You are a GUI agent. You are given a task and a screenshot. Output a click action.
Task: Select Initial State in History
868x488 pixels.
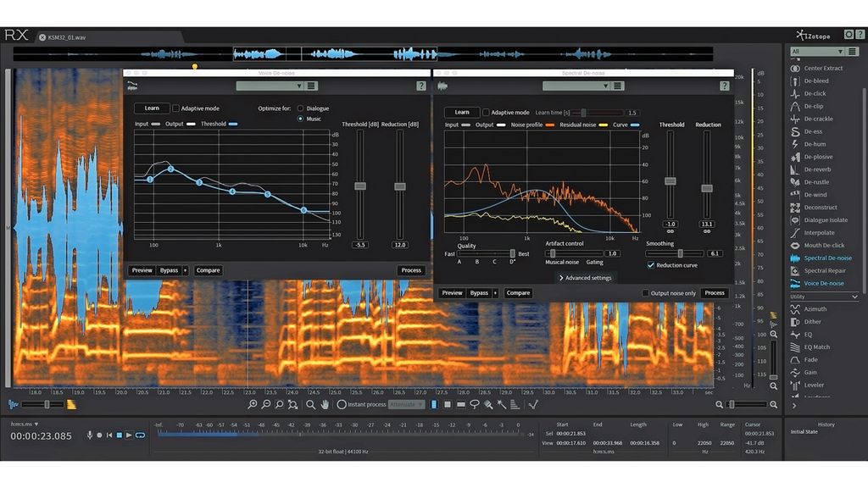click(x=804, y=432)
